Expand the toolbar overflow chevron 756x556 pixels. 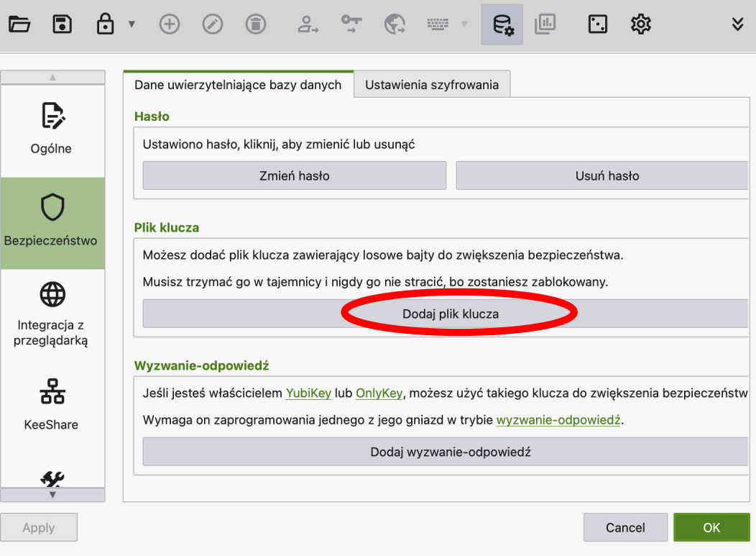[737, 24]
